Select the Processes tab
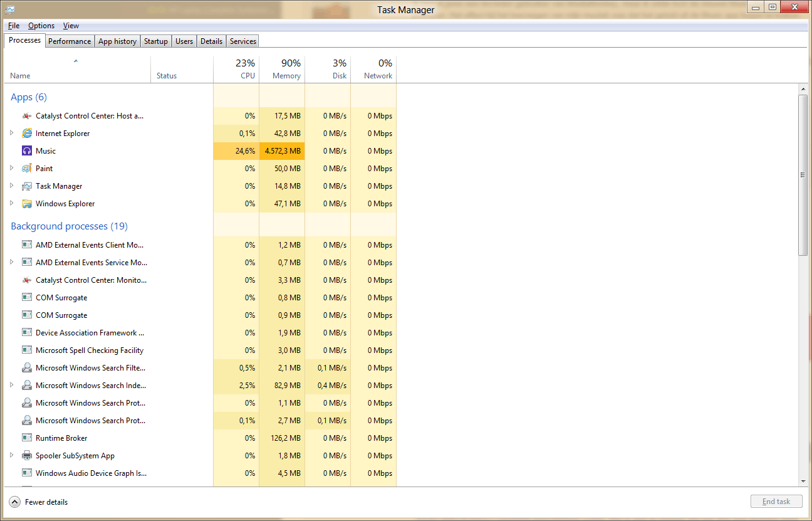This screenshot has height=521, width=812. pos(25,40)
